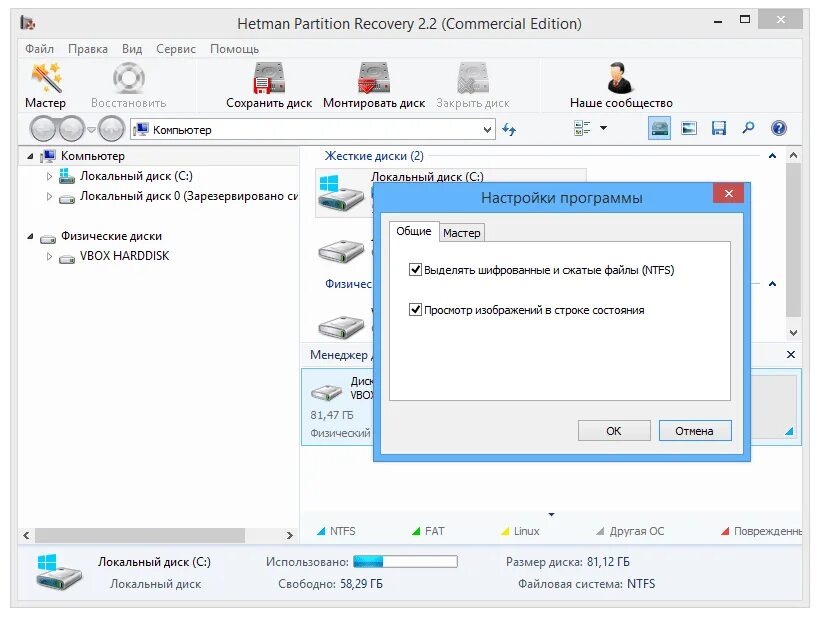Expand VBOX HARDDISK tree node

point(49,256)
